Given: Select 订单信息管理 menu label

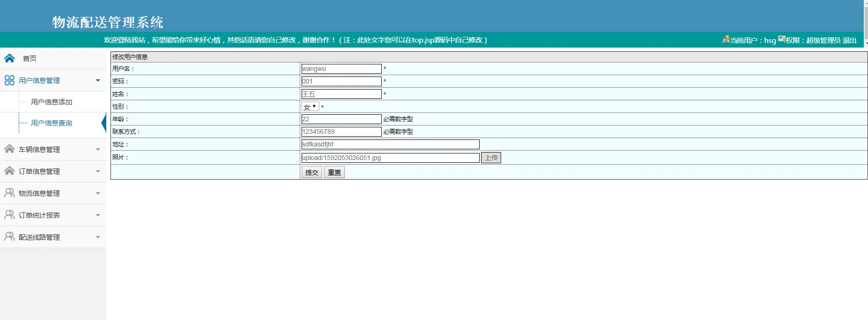Looking at the screenshot, I should coord(39,171).
